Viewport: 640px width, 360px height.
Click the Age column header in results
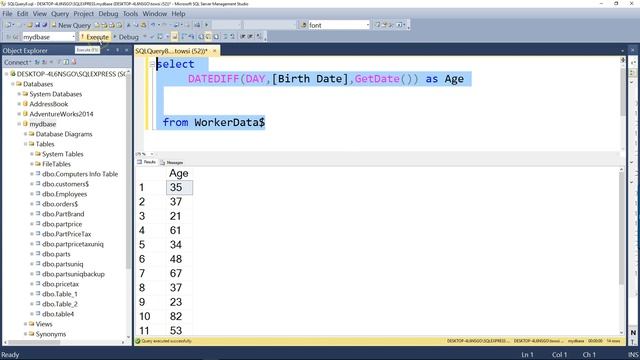tap(179, 173)
